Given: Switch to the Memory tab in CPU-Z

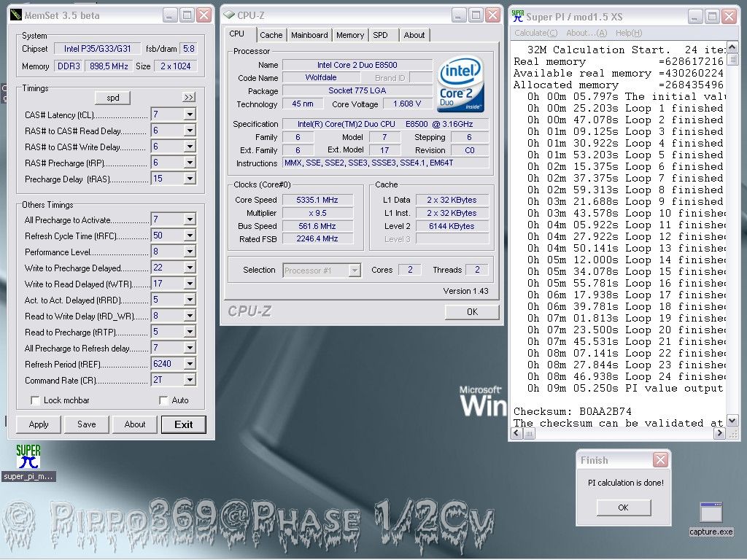Looking at the screenshot, I should (349, 35).
